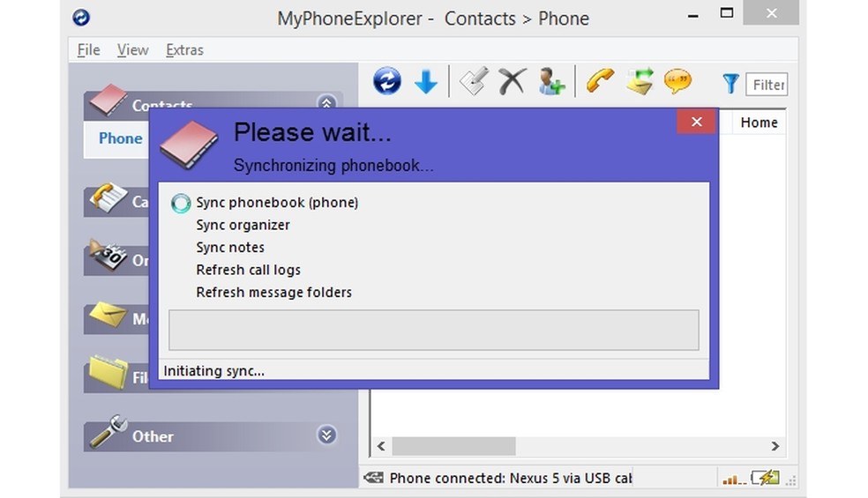Image resolution: width=868 pixels, height=498 pixels.
Task: Click the Refresh call logs step
Action: [x=249, y=270]
